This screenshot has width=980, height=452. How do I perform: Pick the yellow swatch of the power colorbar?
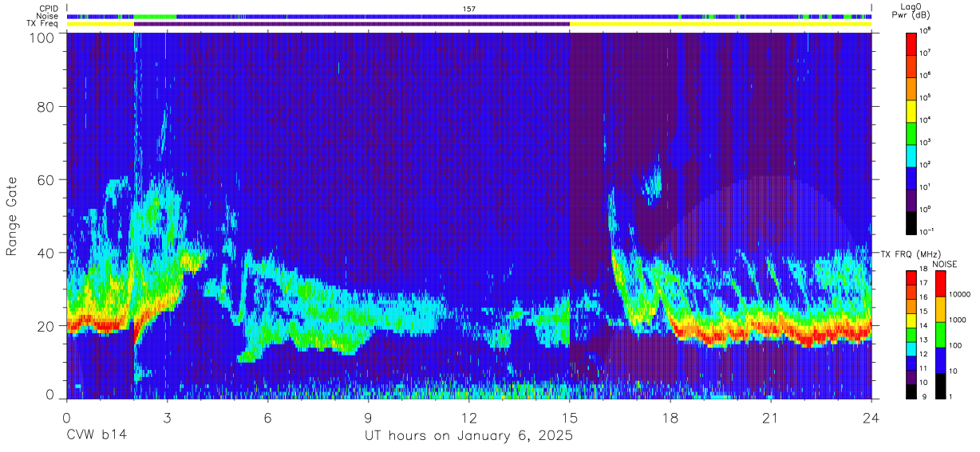click(x=912, y=110)
